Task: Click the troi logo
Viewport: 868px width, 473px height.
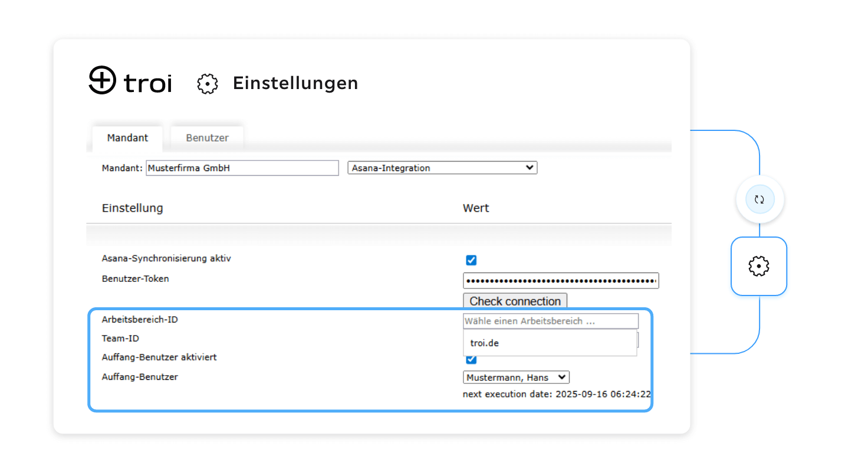Action: coord(130,81)
